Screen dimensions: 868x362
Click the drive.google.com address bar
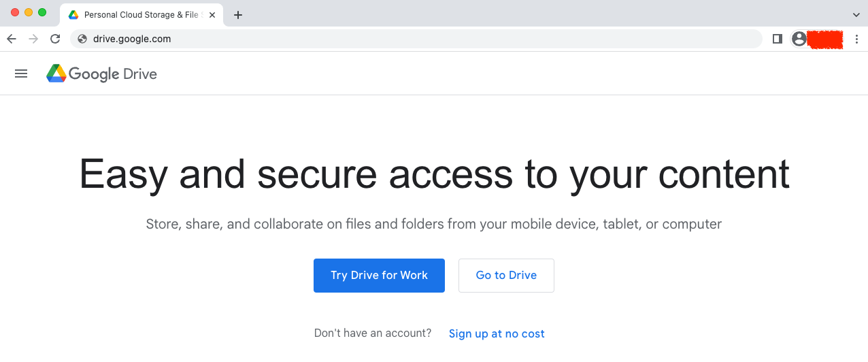coord(416,39)
